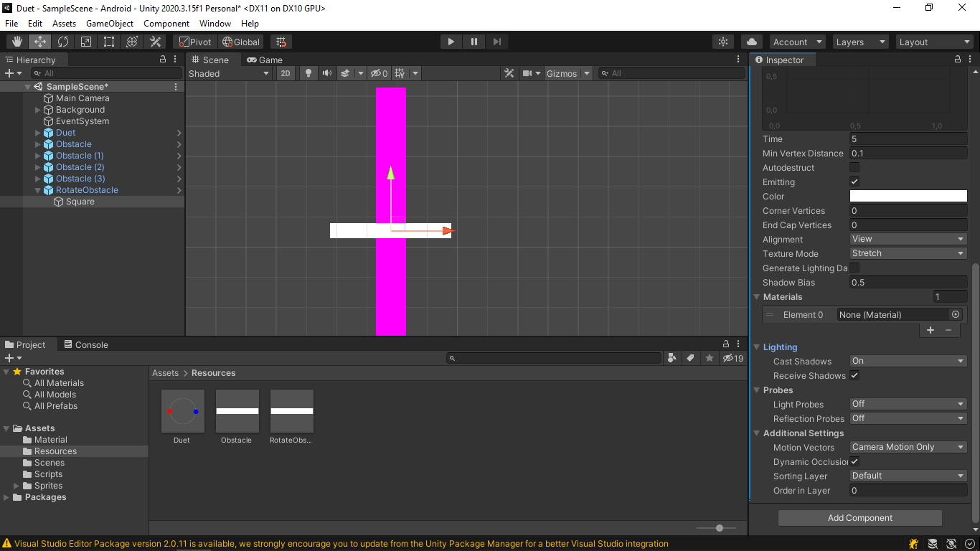The image size is (980, 551).
Task: Select the Move tool
Action: (x=40, y=42)
